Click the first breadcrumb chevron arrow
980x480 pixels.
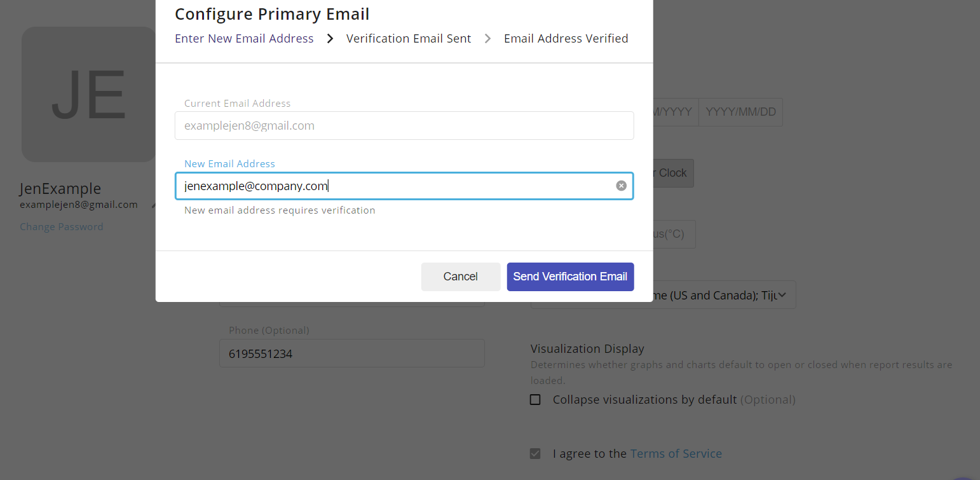coord(330,39)
